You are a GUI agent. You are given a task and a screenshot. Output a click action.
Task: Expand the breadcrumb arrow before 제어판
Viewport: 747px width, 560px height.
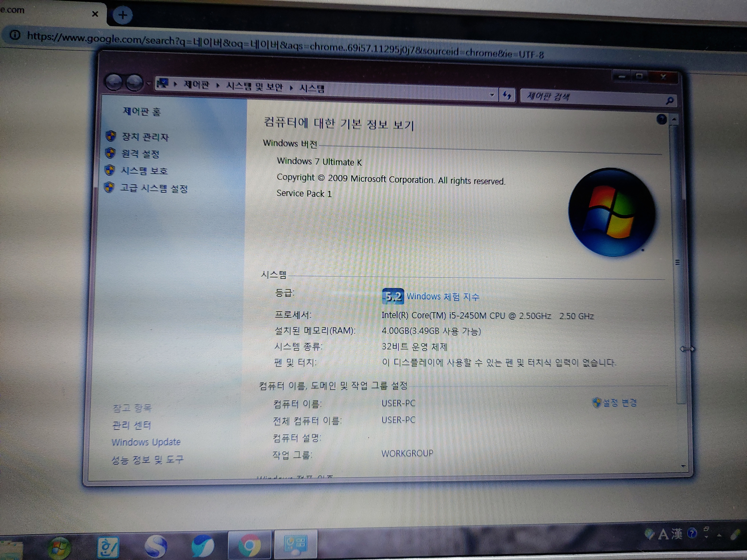coord(175,84)
